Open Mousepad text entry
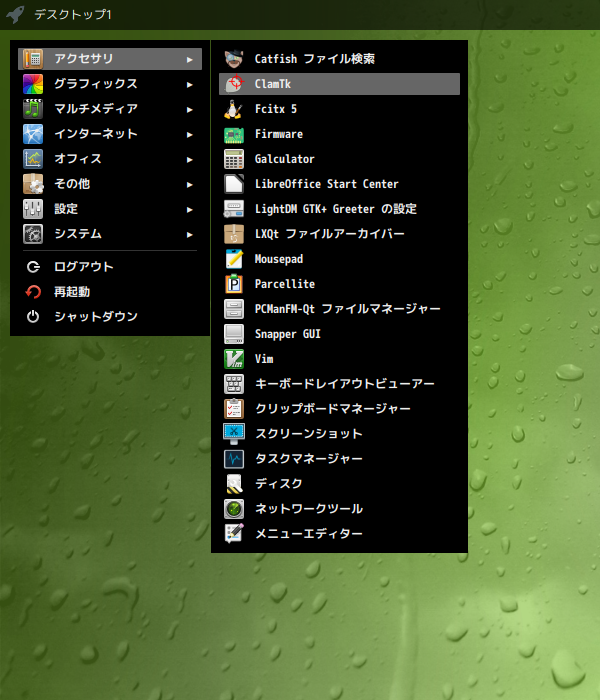The height and width of the screenshot is (700, 600). click(279, 259)
